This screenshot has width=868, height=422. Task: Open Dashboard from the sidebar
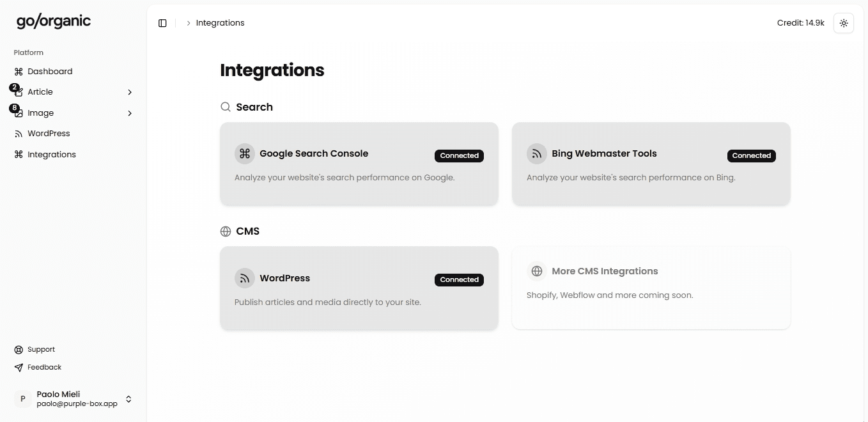point(50,72)
